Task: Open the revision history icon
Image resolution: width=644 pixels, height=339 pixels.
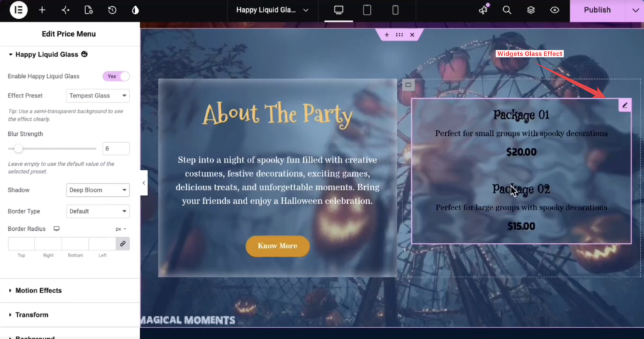Action: [112, 10]
